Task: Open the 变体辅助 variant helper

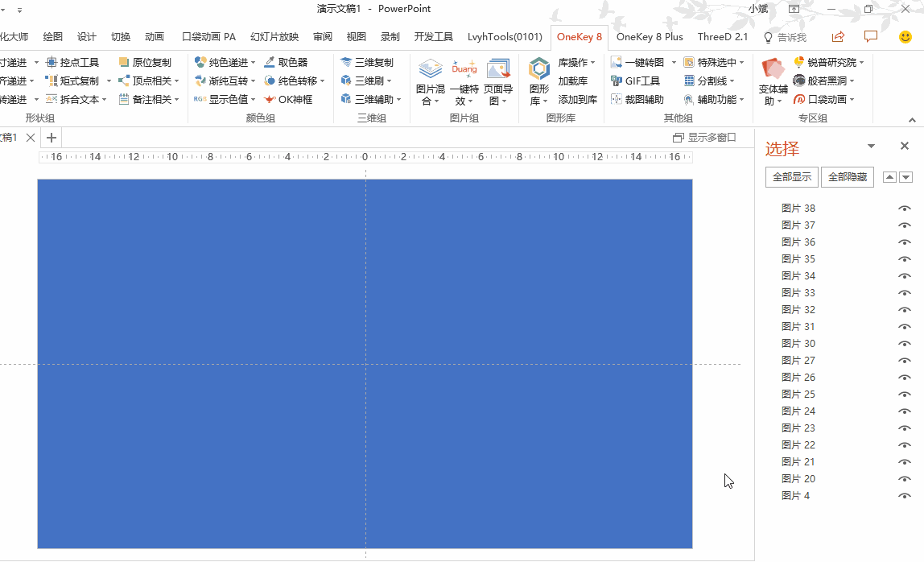Action: click(773, 81)
